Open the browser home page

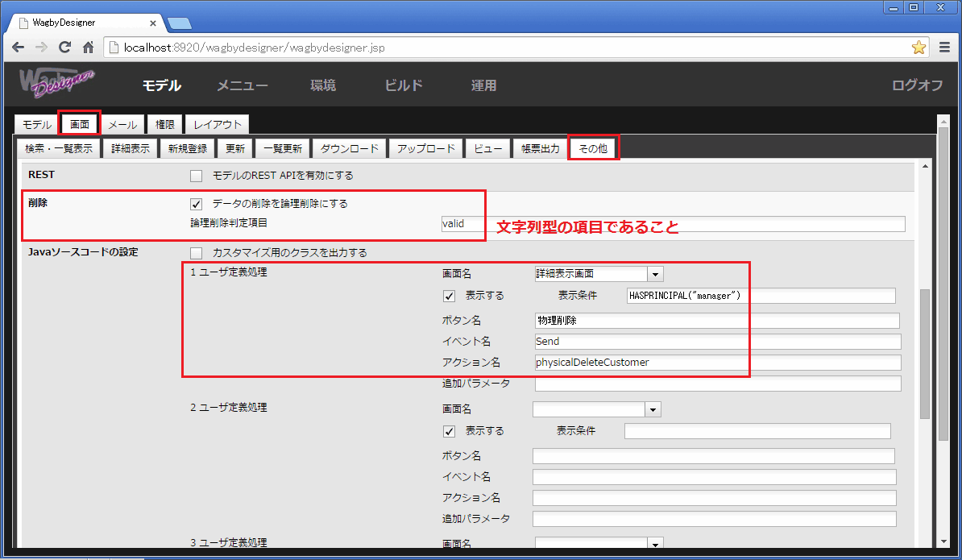(89, 48)
